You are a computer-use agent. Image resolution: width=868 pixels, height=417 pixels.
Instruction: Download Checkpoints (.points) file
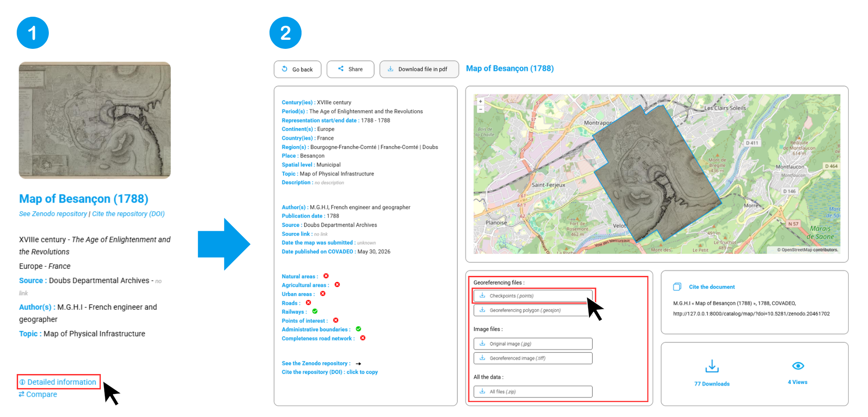pos(533,296)
